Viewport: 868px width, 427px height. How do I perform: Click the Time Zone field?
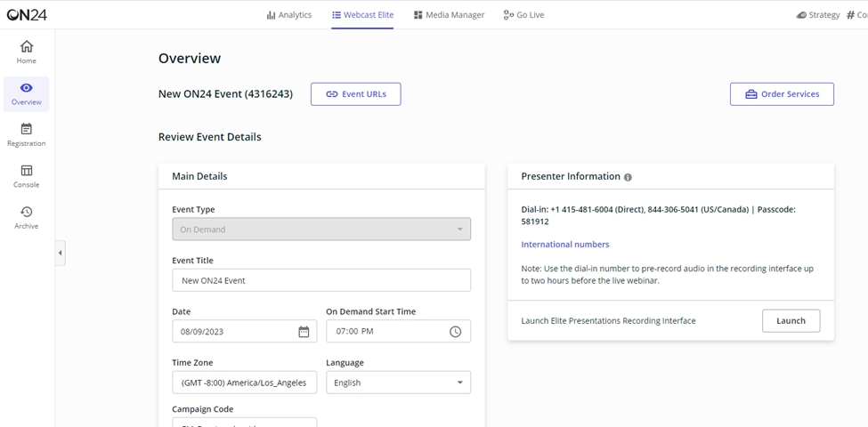[245, 383]
